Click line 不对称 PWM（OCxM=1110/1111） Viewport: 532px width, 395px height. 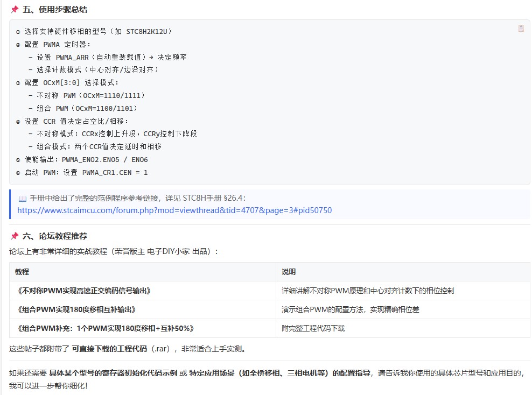(87, 95)
